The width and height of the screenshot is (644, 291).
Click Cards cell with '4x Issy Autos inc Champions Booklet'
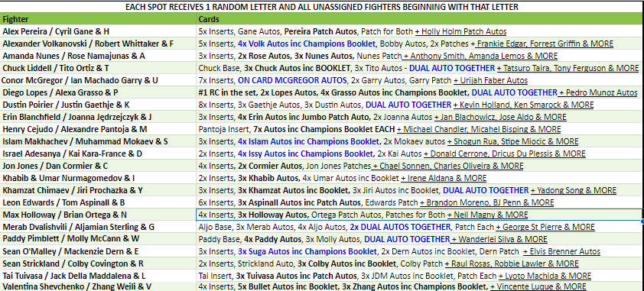tap(420, 154)
